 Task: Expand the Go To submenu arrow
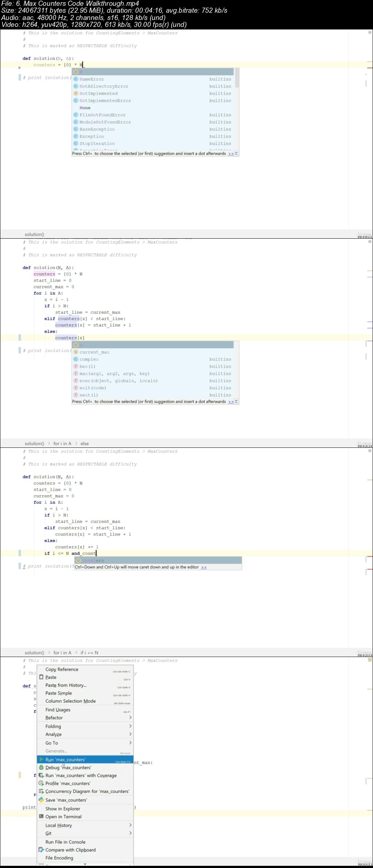coord(130,742)
